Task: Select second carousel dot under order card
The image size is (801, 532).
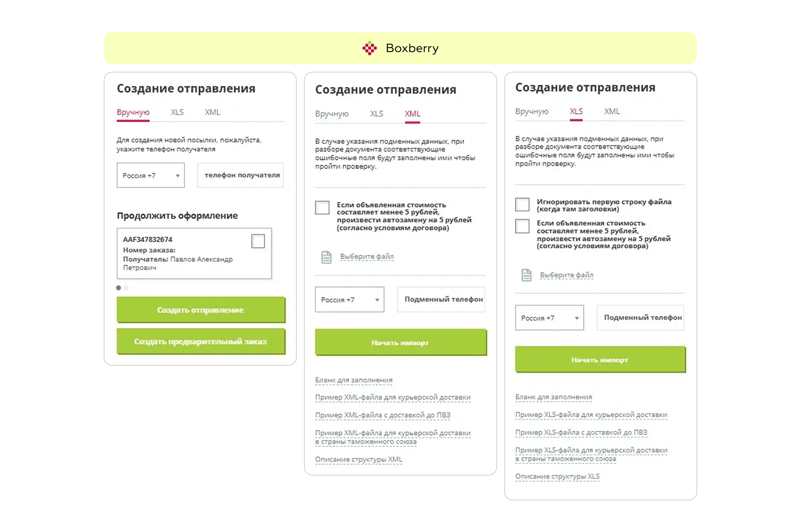Action: coord(127,288)
